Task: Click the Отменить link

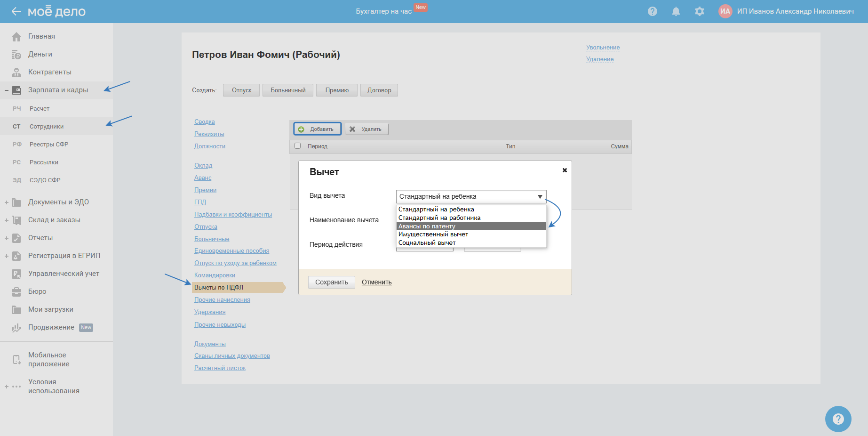Action: click(376, 283)
